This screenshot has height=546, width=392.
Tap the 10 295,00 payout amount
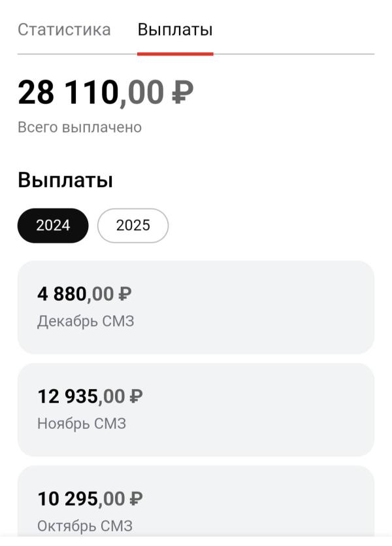pos(90,499)
